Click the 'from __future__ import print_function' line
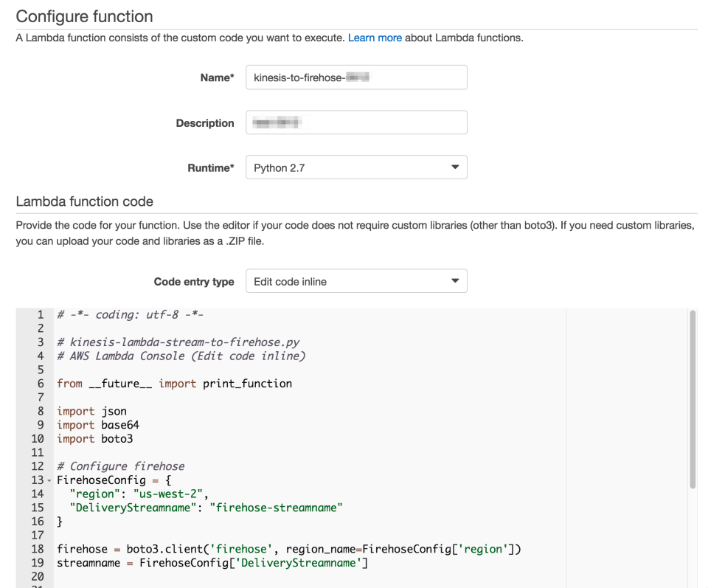 173,383
